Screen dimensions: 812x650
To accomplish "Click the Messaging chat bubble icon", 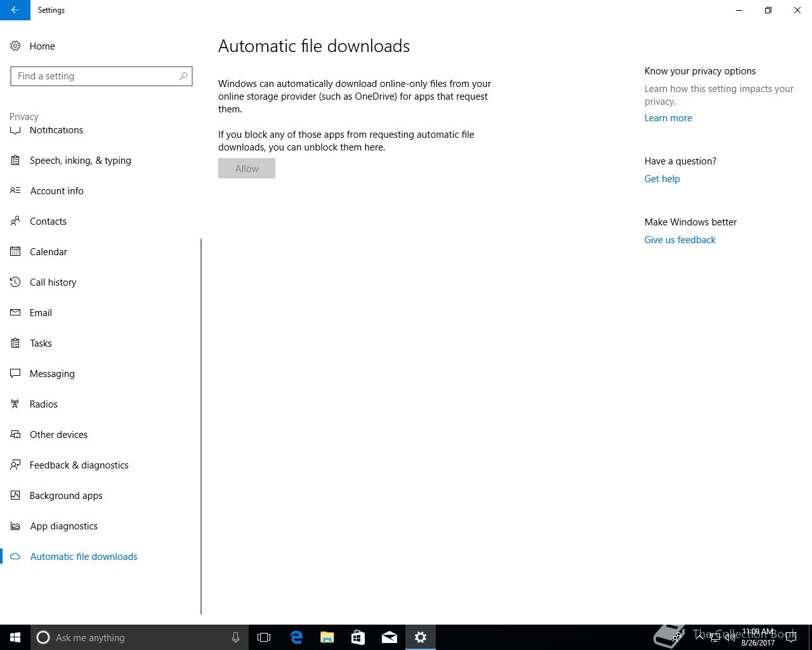I will pyautogui.click(x=15, y=374).
